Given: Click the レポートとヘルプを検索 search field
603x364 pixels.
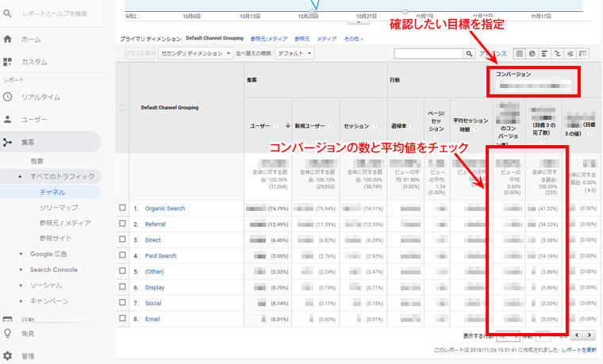Looking at the screenshot, I should pyautogui.click(x=55, y=13).
